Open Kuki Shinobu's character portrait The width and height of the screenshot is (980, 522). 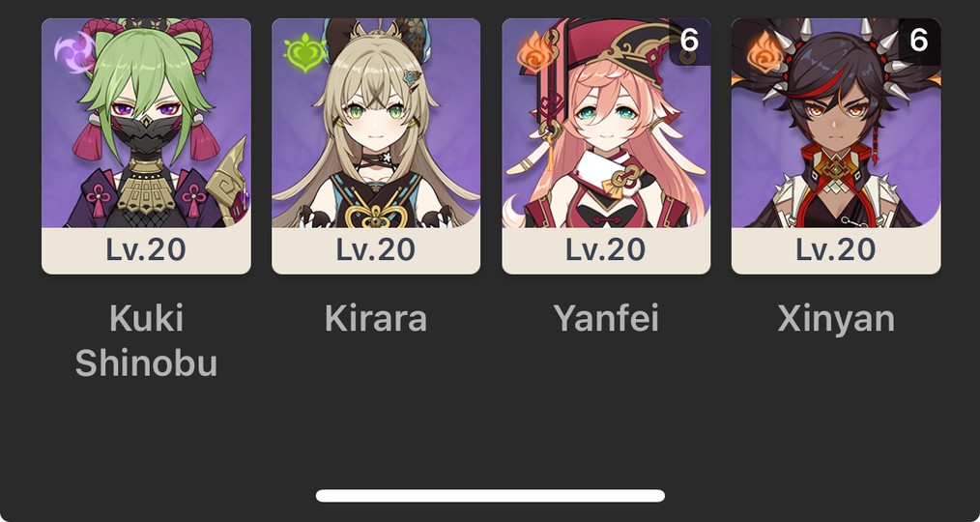tap(146, 123)
